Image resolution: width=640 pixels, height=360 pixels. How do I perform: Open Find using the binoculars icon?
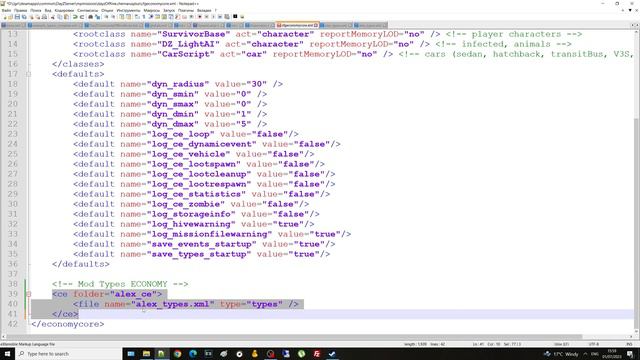[x=90, y=17]
